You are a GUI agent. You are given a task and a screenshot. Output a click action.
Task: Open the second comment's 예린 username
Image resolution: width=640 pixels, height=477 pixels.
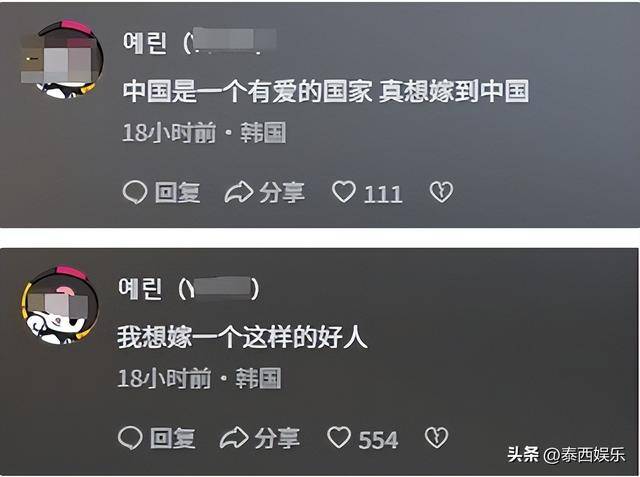[x=140, y=288]
